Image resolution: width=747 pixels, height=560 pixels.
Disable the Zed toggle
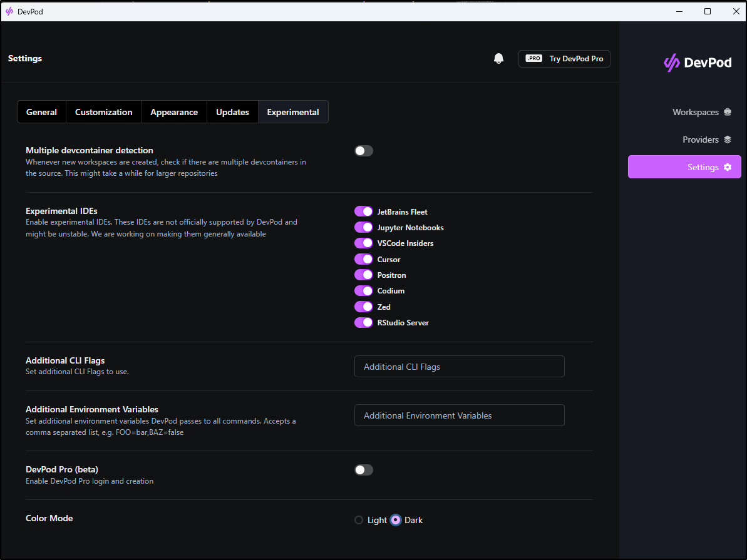[364, 307]
